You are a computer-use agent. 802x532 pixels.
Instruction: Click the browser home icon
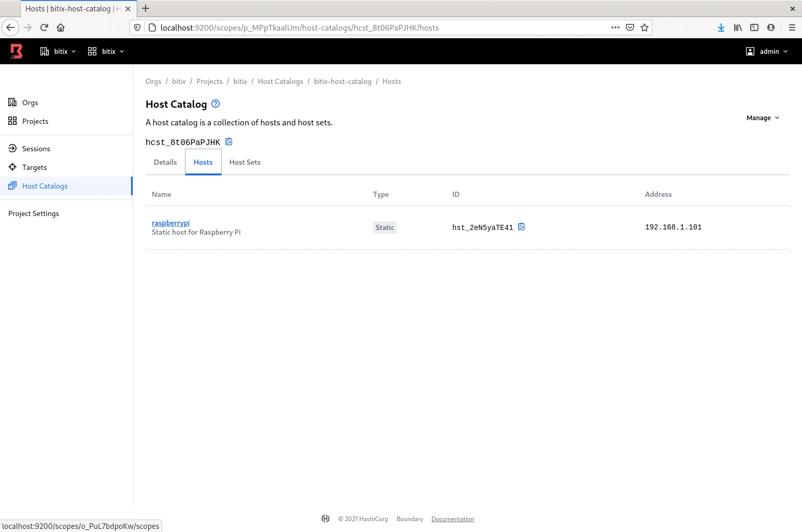[x=61, y=27]
